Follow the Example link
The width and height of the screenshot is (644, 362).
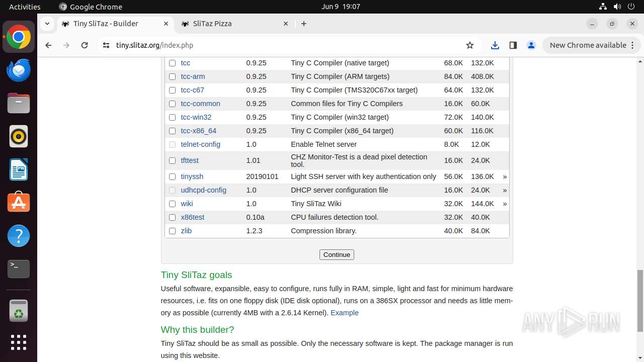pyautogui.click(x=345, y=313)
